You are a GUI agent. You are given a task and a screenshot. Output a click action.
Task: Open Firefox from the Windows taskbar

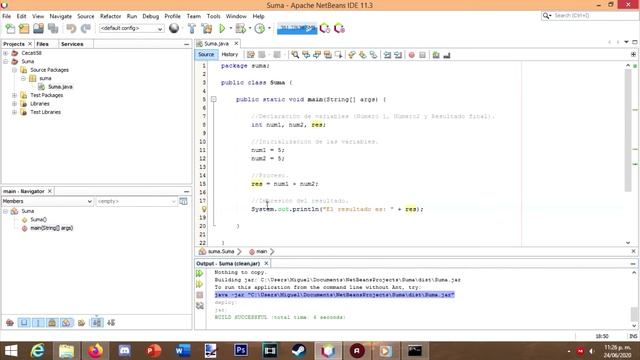pos(95,351)
